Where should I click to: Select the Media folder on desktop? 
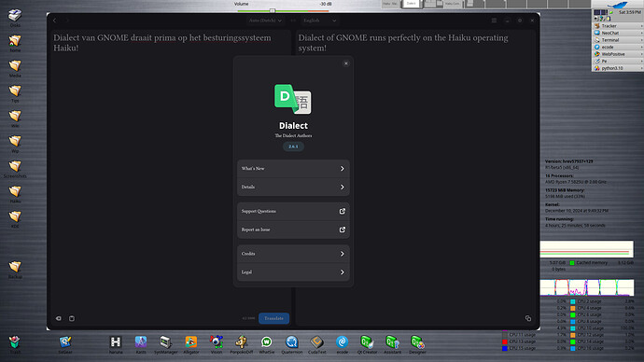coord(15,68)
